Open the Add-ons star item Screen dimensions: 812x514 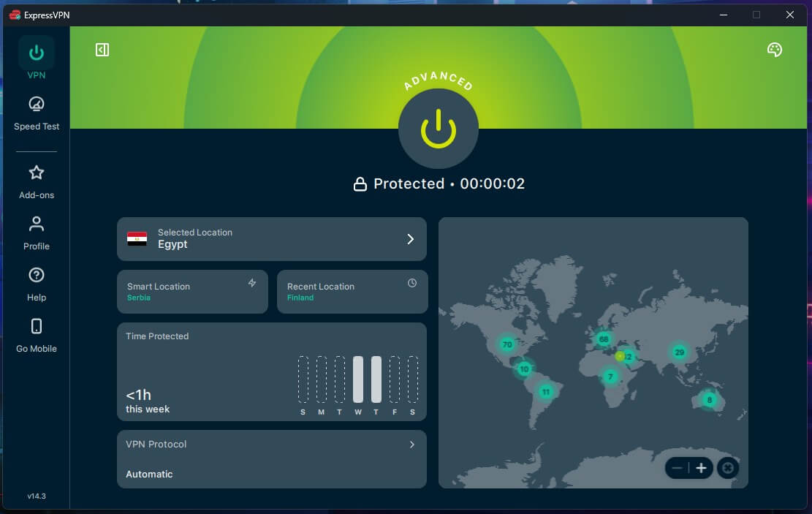pos(37,182)
